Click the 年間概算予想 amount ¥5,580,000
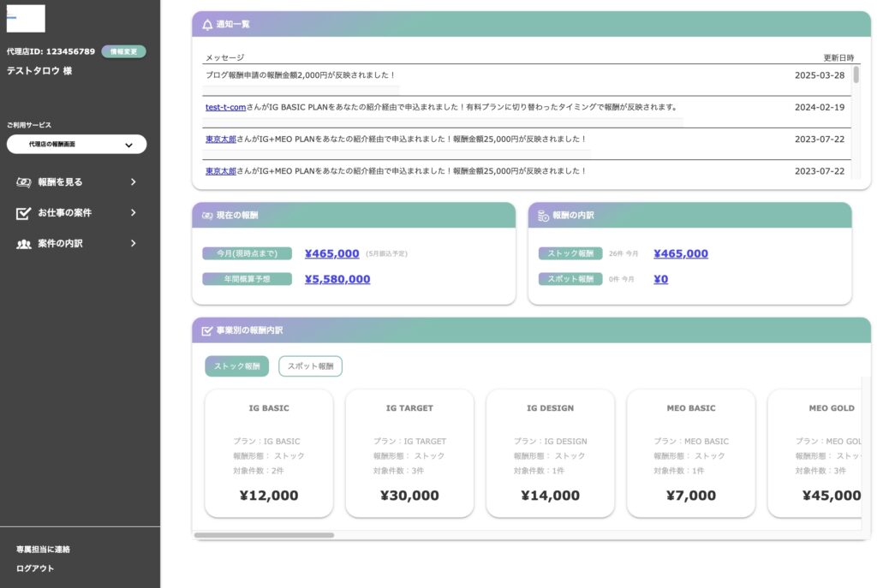The width and height of the screenshot is (877, 588). click(x=337, y=279)
